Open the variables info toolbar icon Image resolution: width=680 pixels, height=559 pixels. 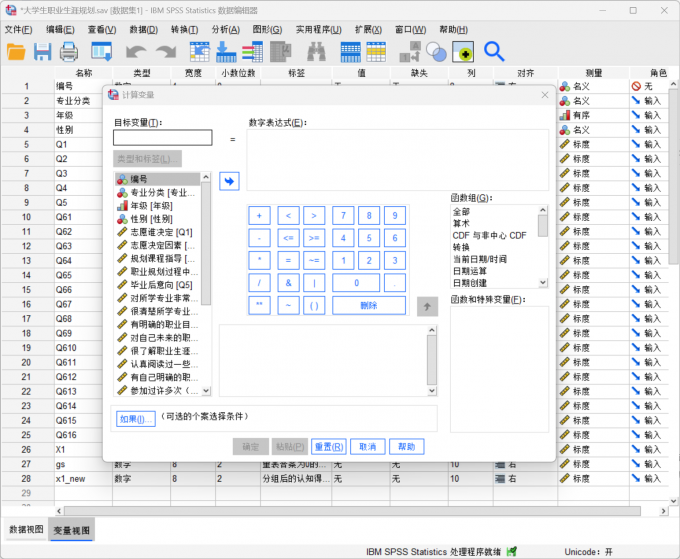click(252, 52)
